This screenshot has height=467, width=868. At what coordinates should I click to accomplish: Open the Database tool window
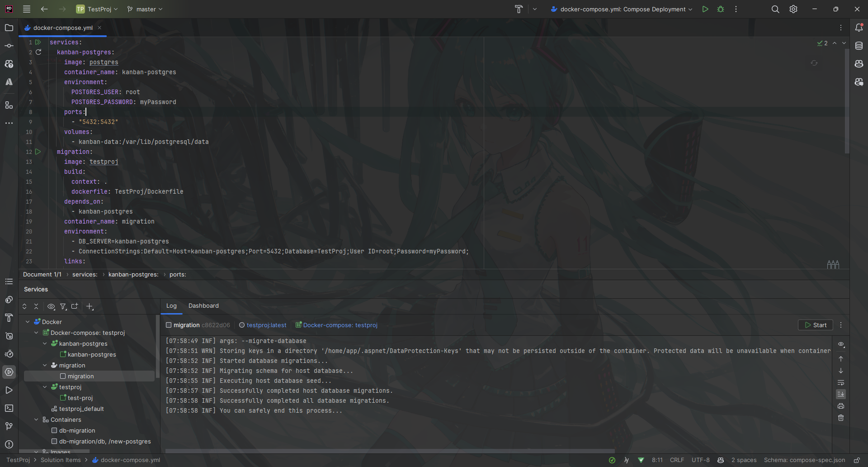(859, 46)
